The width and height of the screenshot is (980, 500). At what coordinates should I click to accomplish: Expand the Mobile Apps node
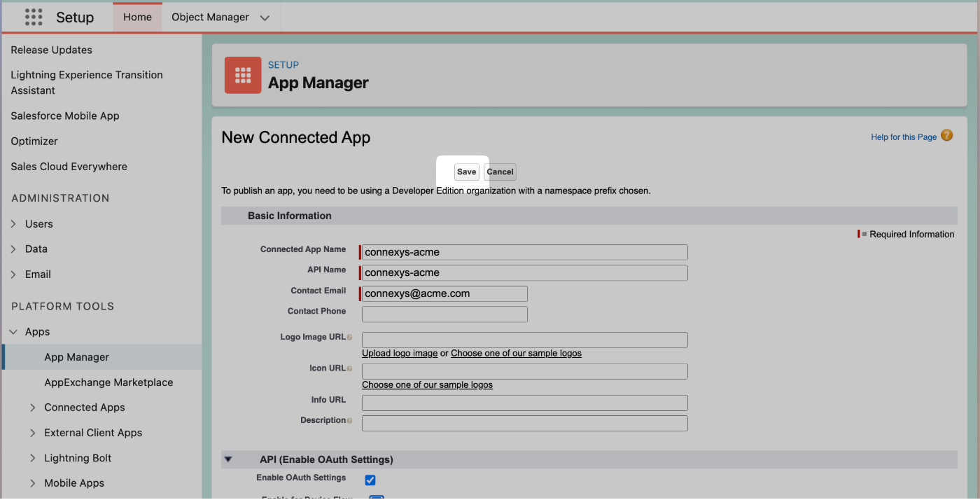(x=33, y=483)
